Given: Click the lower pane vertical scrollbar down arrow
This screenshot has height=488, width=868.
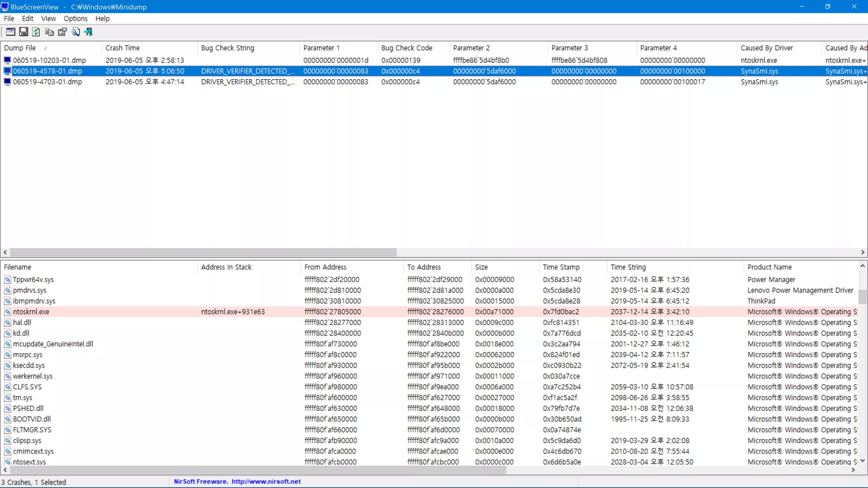Looking at the screenshot, I should [x=862, y=460].
